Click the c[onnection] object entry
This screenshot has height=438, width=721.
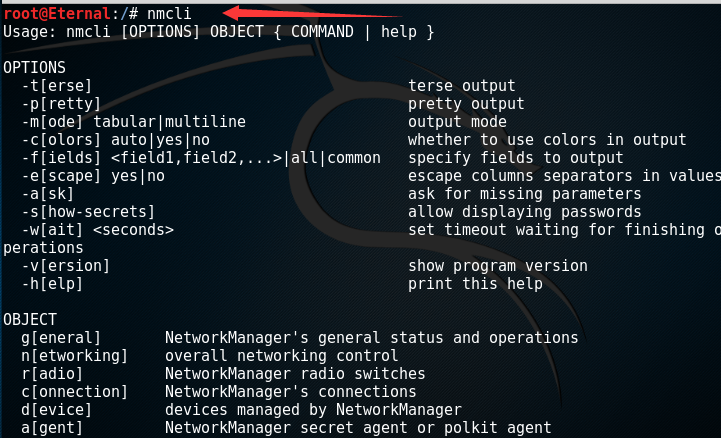click(x=74, y=392)
